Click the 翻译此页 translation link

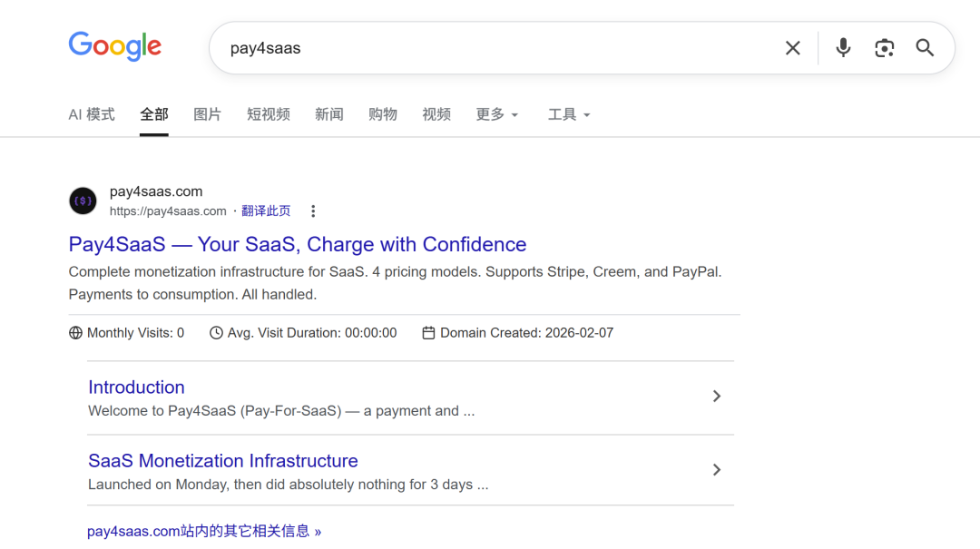[266, 210]
